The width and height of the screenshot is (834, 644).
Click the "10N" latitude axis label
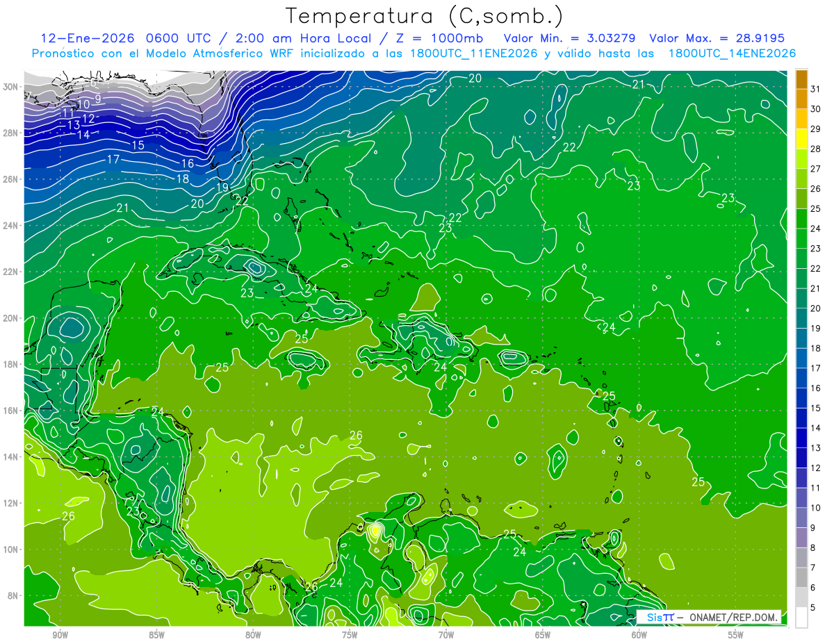[11, 550]
